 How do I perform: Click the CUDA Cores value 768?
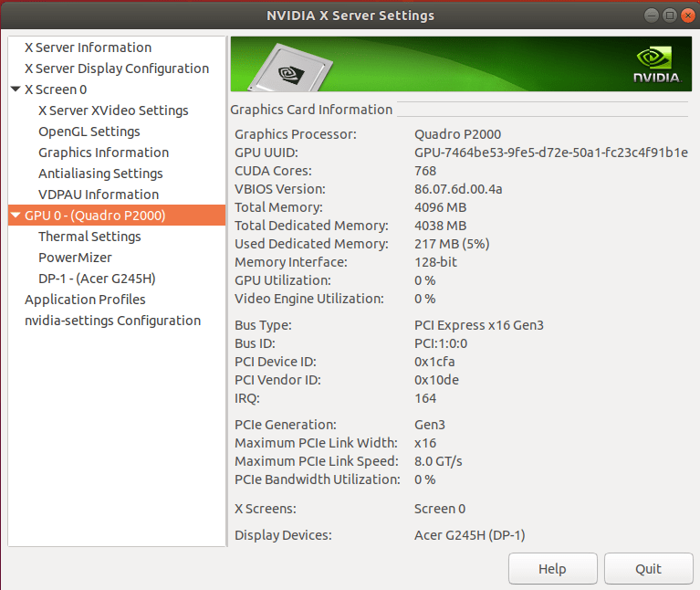[425, 171]
